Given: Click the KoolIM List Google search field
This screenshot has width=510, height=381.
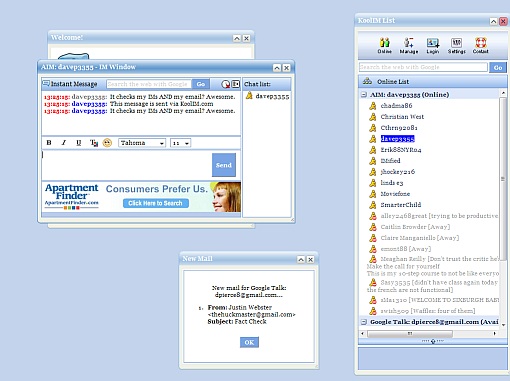Looking at the screenshot, I should [423, 67].
